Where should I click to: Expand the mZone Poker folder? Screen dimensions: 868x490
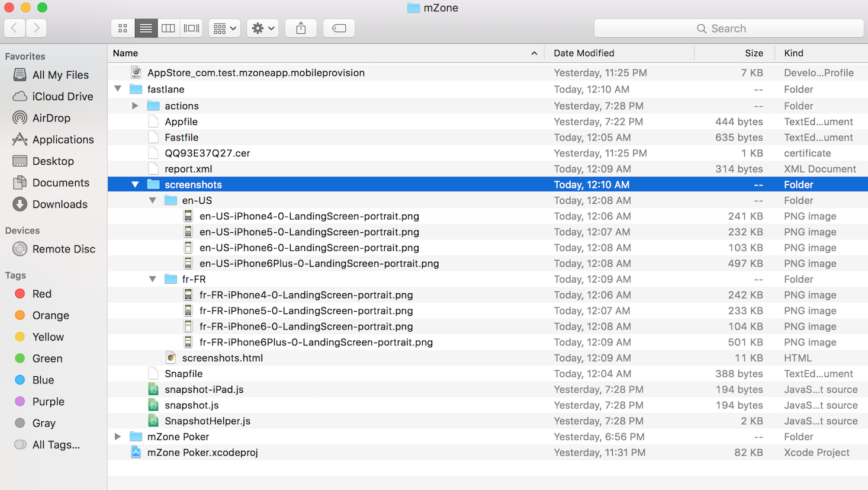click(118, 437)
